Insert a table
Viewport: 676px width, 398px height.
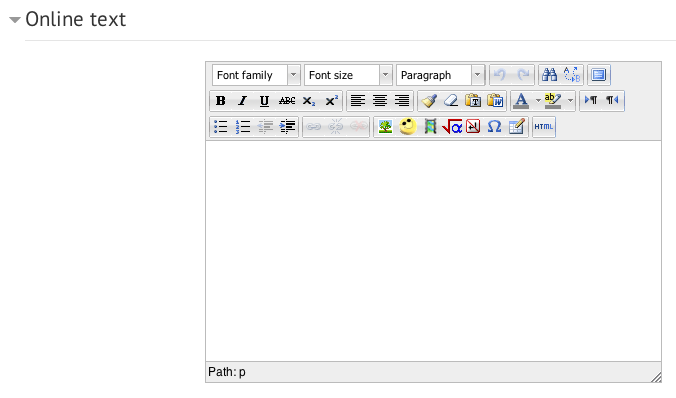tap(516, 127)
